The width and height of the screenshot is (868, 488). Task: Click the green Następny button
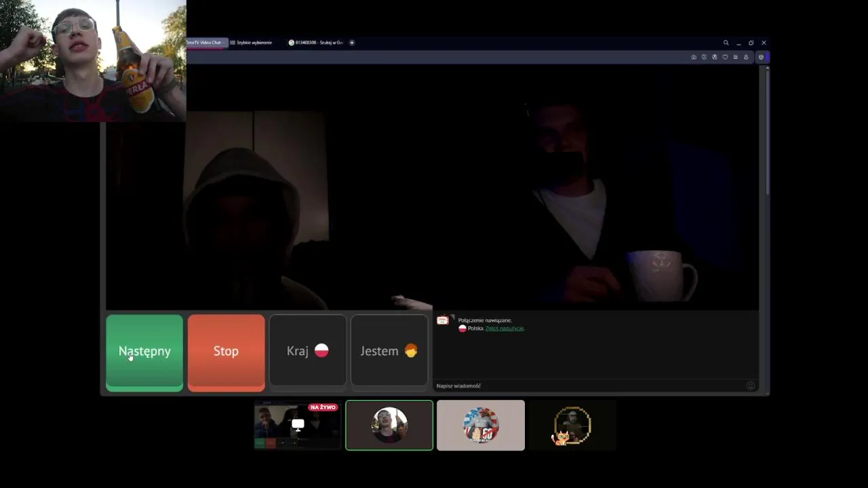click(144, 352)
